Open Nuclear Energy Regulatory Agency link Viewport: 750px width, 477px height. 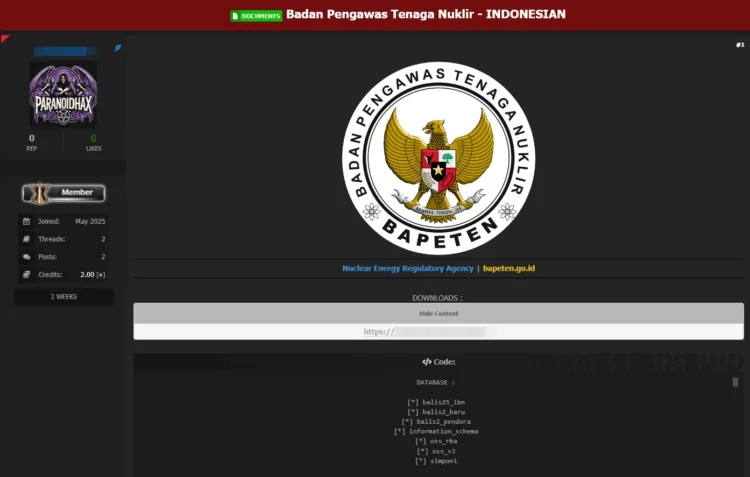[408, 268]
